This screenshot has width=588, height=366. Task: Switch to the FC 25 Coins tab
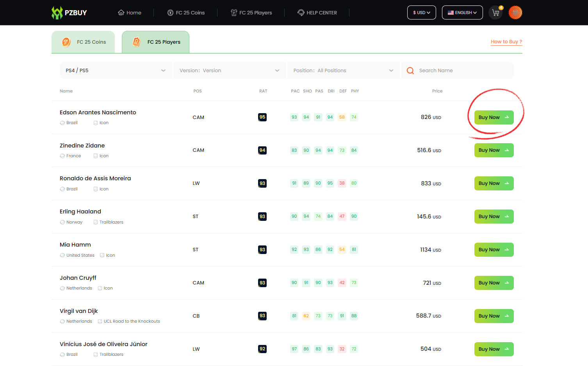(x=83, y=42)
